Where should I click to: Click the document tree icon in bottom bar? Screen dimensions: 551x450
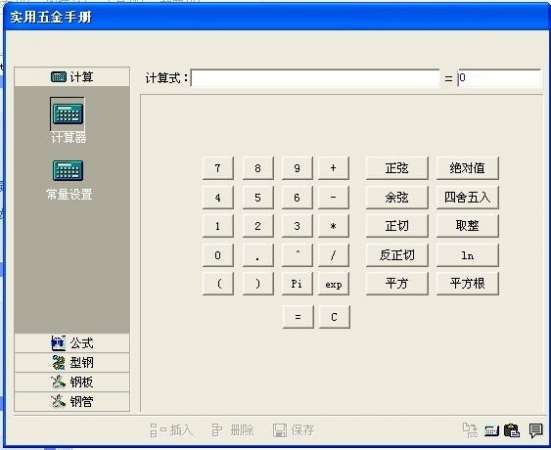[470, 430]
